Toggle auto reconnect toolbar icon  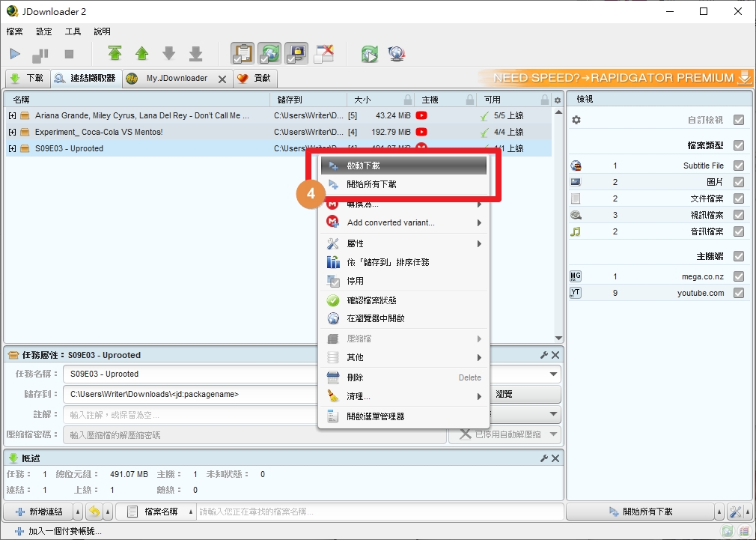click(x=269, y=54)
